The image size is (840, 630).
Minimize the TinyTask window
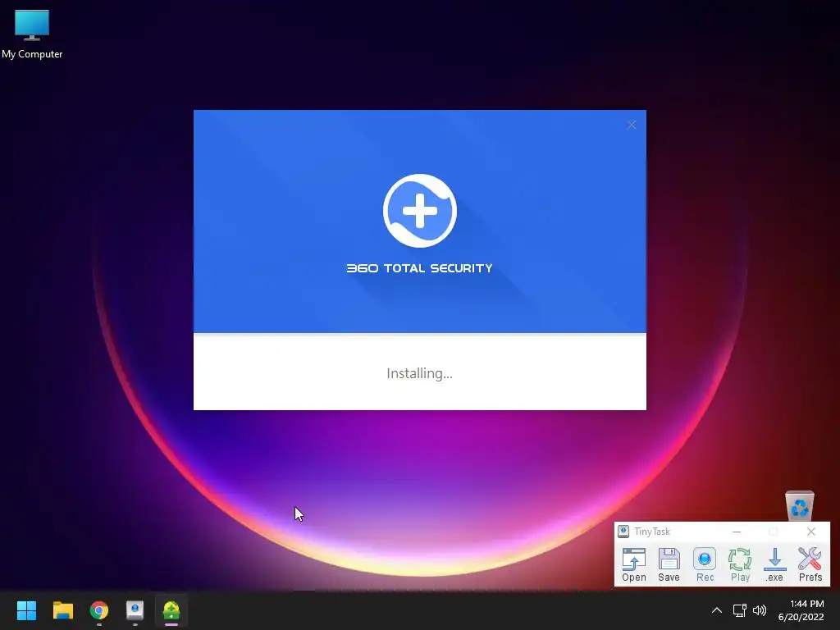point(737,532)
